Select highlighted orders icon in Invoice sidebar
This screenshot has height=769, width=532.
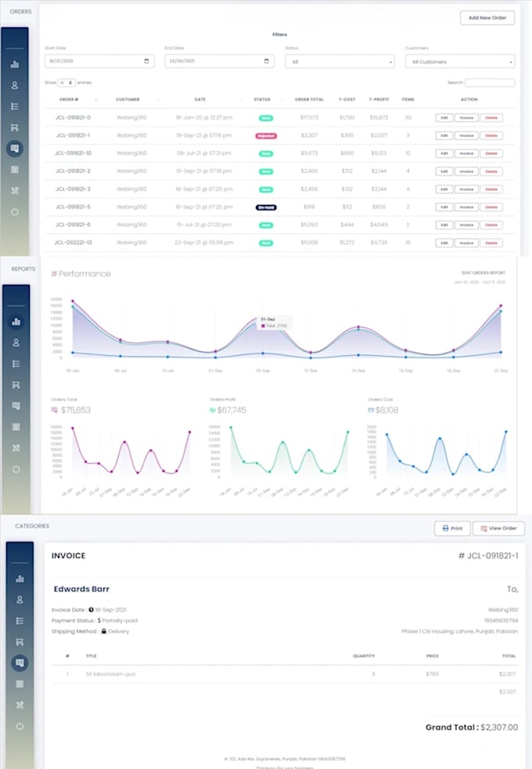pyautogui.click(x=20, y=663)
